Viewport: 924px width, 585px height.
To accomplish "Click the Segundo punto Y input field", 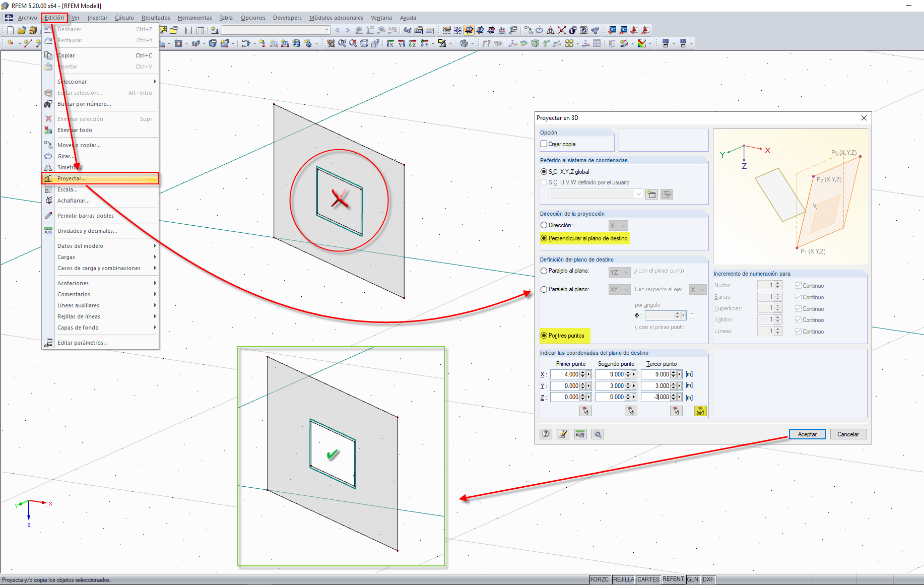I will (610, 386).
